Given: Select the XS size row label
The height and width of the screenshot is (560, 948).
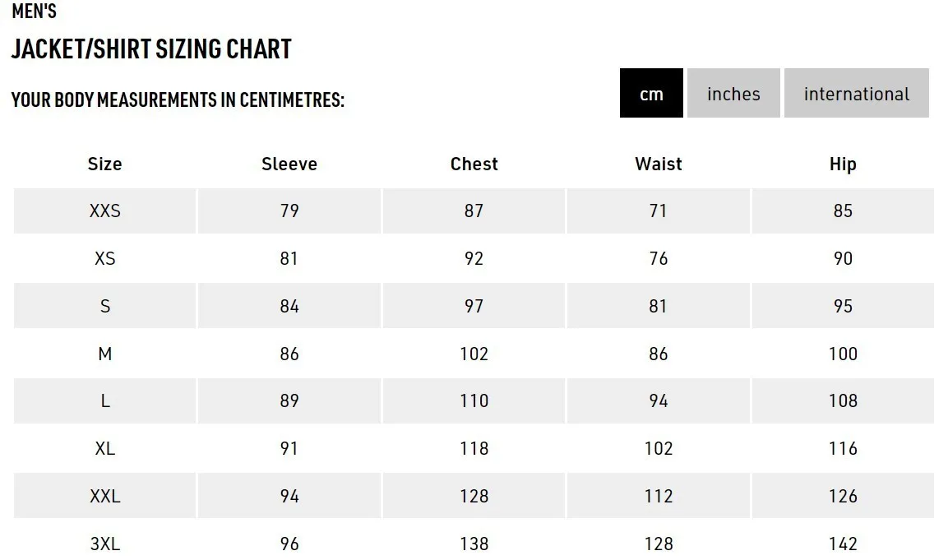Looking at the screenshot, I should (104, 259).
